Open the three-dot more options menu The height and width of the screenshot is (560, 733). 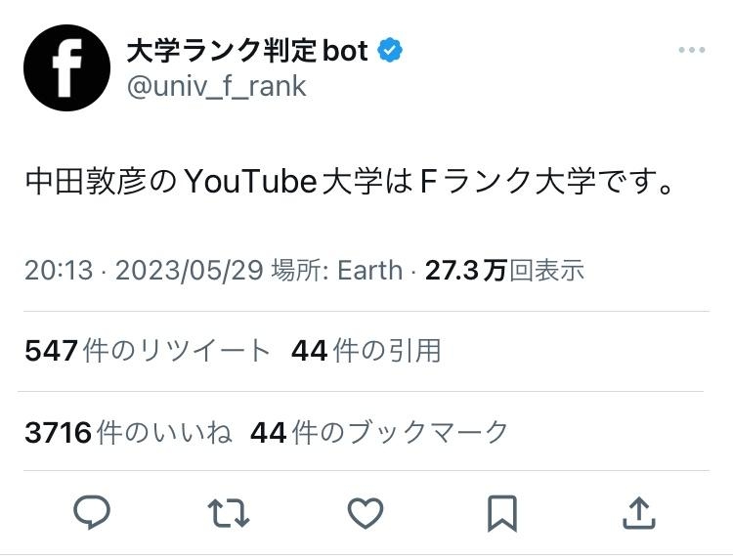692,50
